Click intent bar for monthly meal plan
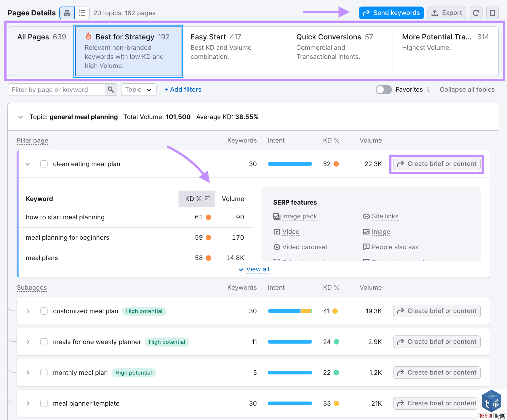The image size is (507, 420). 290,373
